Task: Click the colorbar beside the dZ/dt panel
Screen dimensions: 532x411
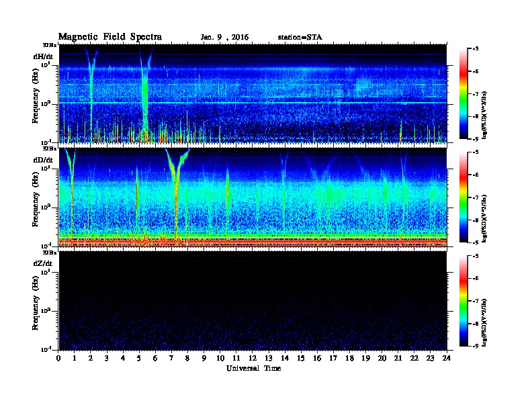Action: [463, 301]
